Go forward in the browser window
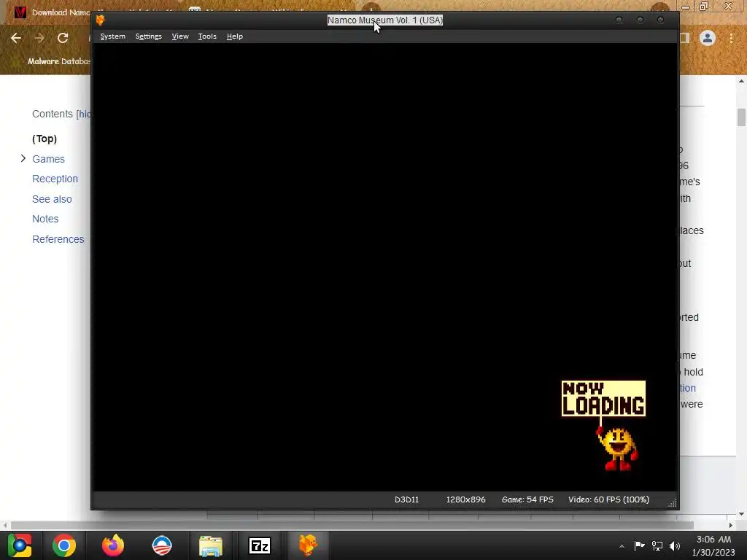The image size is (747, 560). click(x=39, y=38)
